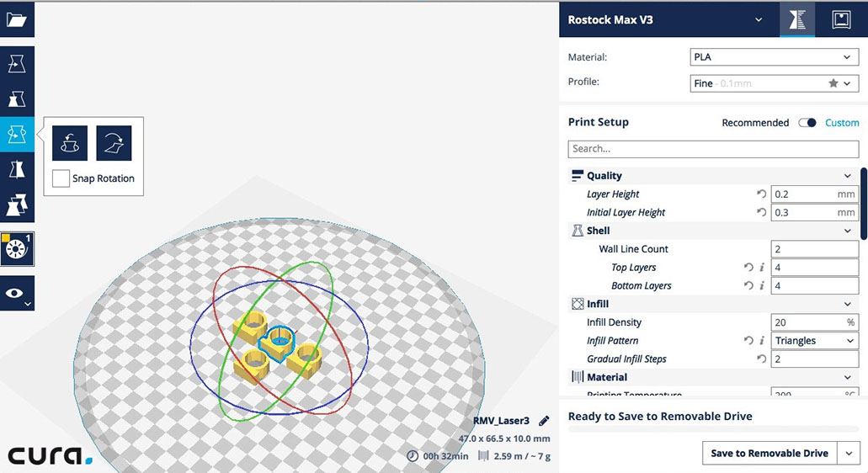Switch to the Monitor stage icon
The image size is (868, 473).
[841, 20]
